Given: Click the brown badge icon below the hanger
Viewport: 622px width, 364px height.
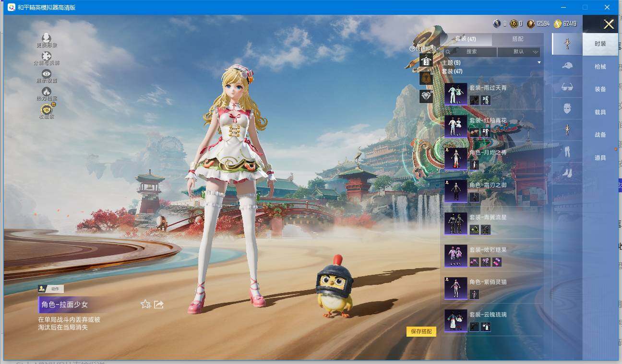Looking at the screenshot, I should (x=426, y=78).
